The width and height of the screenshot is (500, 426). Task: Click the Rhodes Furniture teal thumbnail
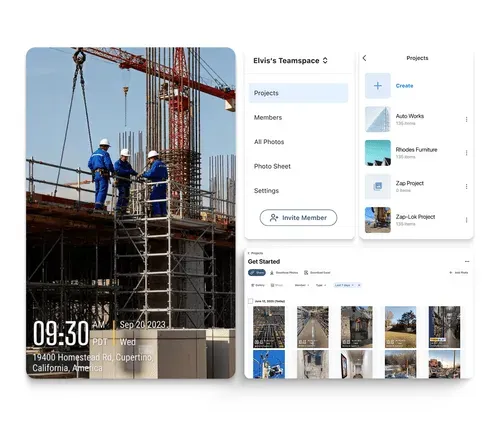pyautogui.click(x=378, y=153)
